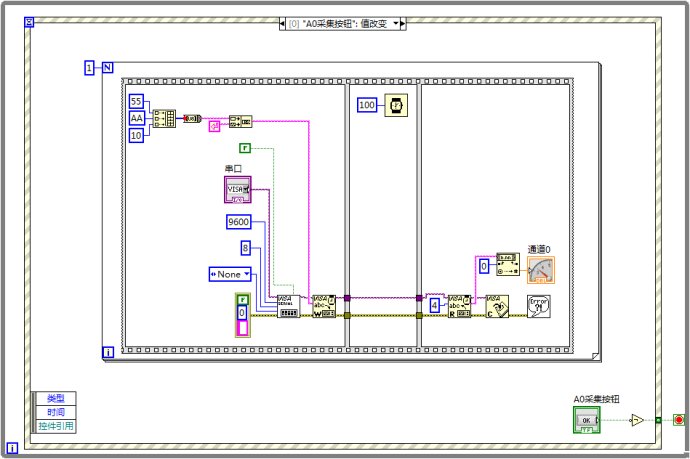Viewport: 690px width, 459px height.
Task: Open the event case selector dropdown
Action: [x=396, y=23]
